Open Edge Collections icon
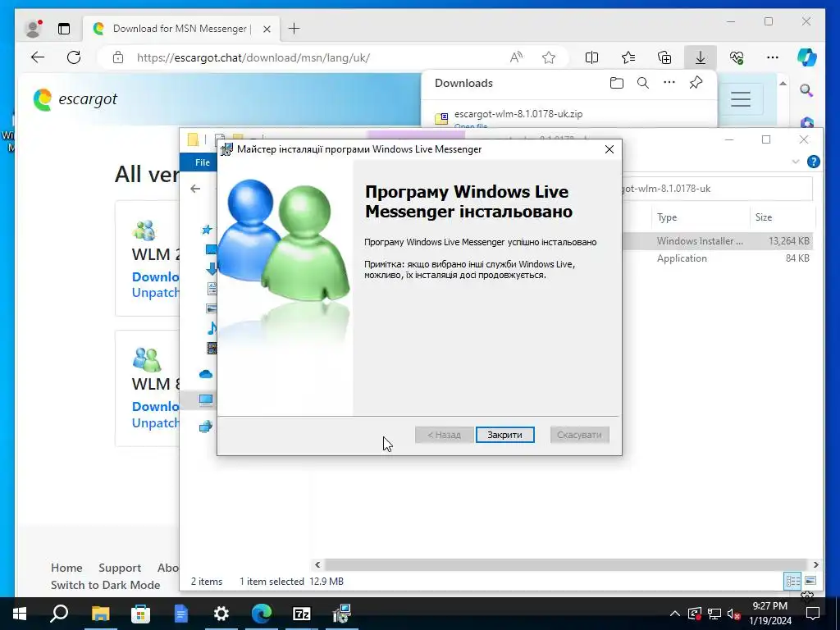Screen dimensions: 840x630 664,57
